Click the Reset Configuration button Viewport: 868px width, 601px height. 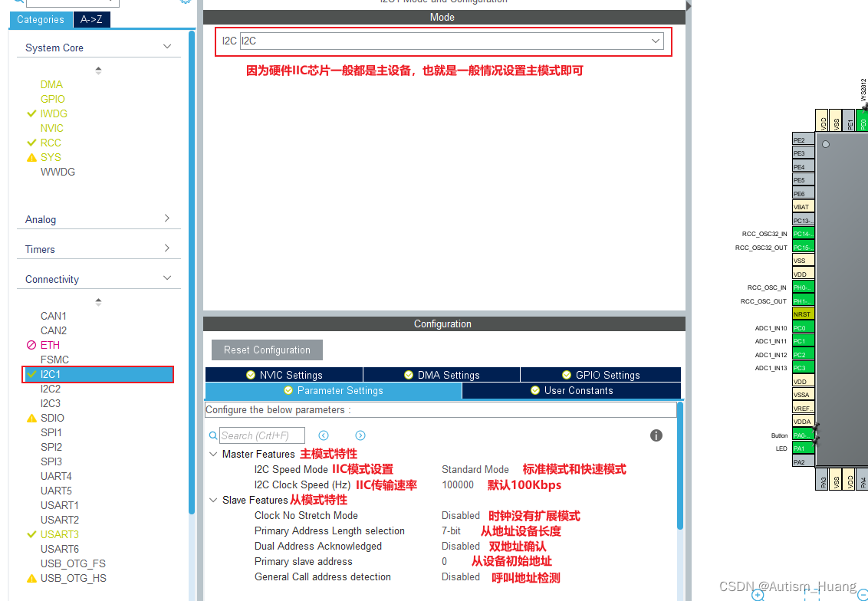(267, 350)
